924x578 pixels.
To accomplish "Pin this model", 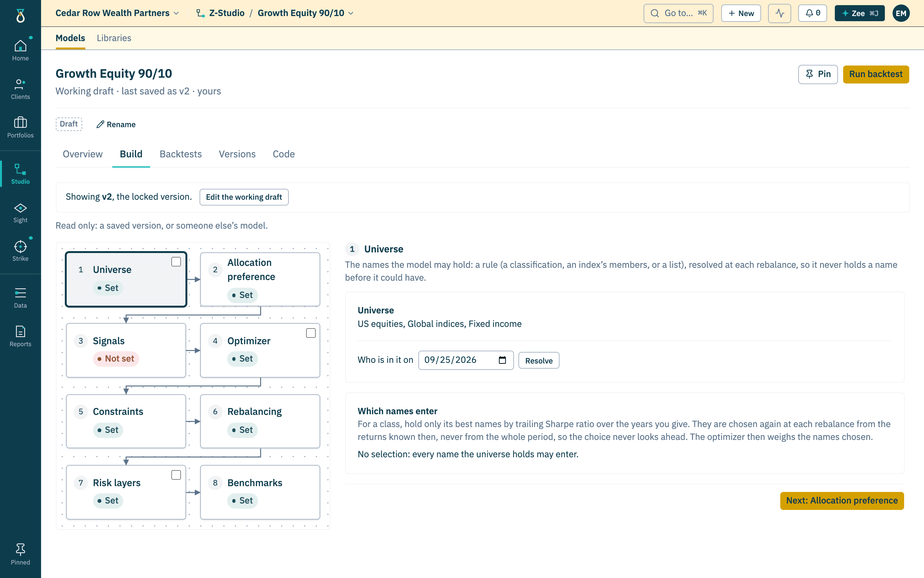I will point(818,74).
